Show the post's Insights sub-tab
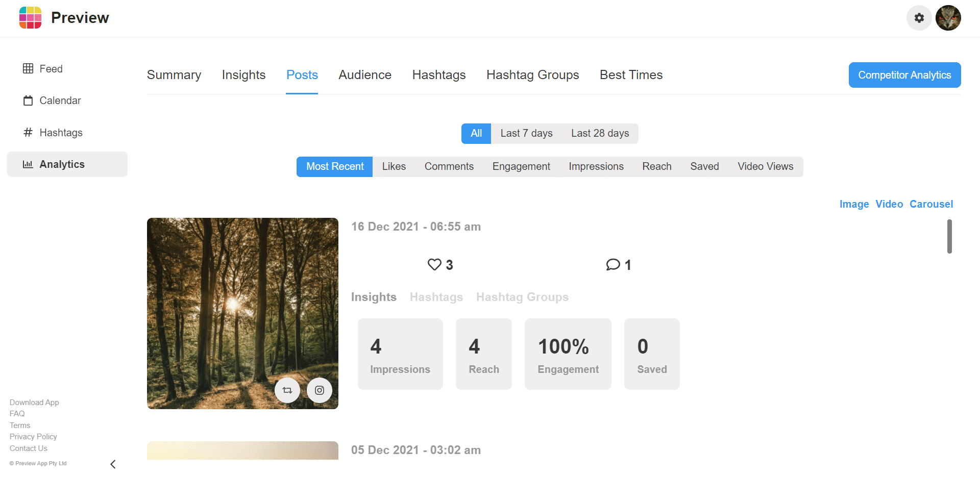Screen dimensions: 980x477 click(x=374, y=297)
